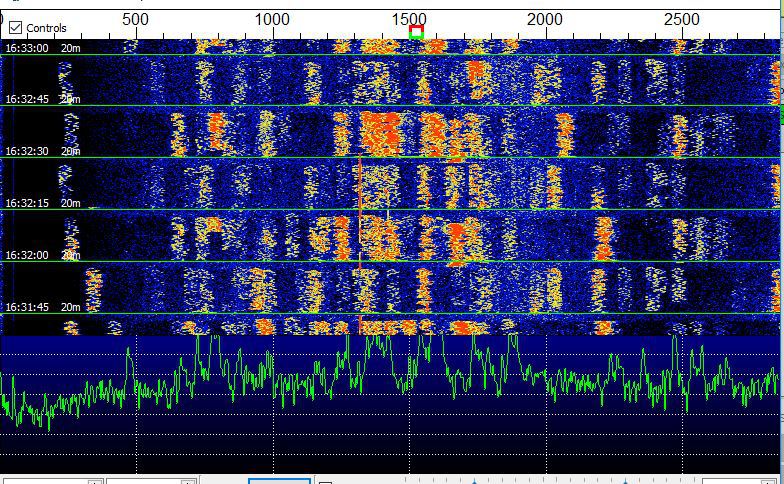This screenshot has height=484, width=784.
Task: Click the 500 Hz mark on the frequency scale
Action: 135,19
